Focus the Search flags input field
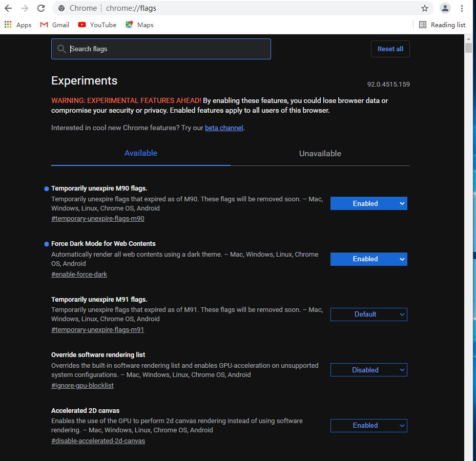Viewport: 476px width, 461px height. pyautogui.click(x=161, y=49)
